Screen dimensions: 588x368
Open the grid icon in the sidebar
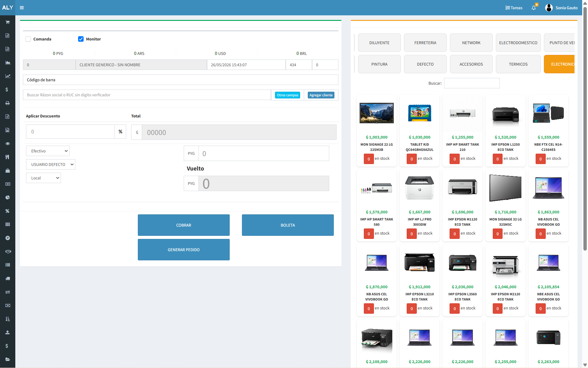[8, 224]
